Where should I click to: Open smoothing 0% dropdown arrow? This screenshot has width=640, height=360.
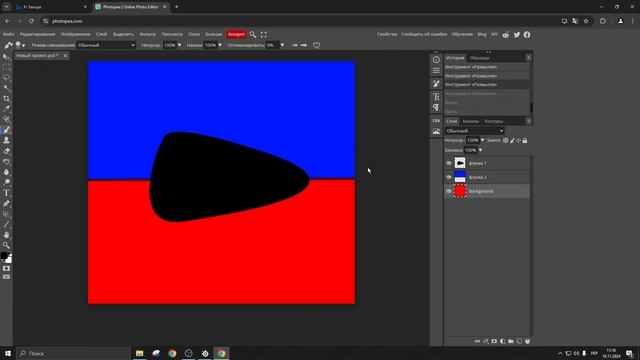click(282, 45)
